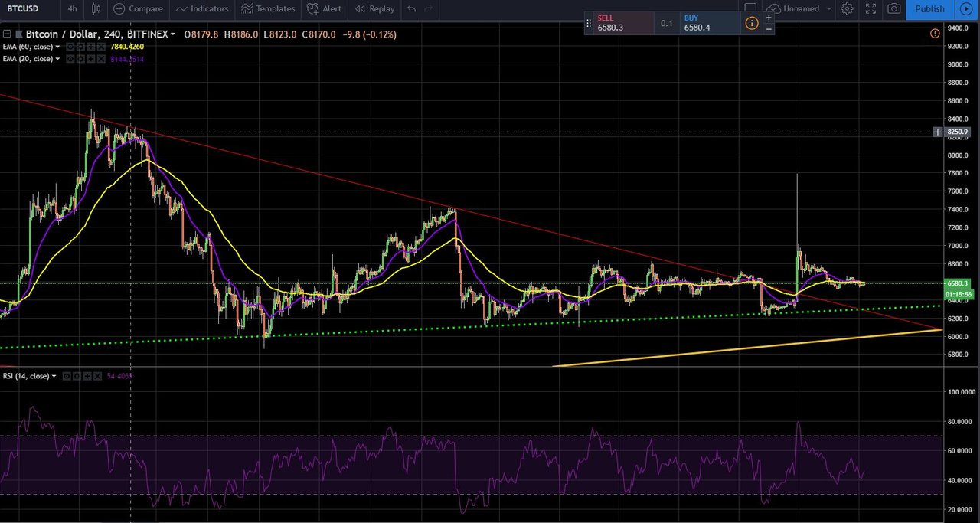Expand the RSI (14, close) dropdown arrow

click(x=54, y=376)
